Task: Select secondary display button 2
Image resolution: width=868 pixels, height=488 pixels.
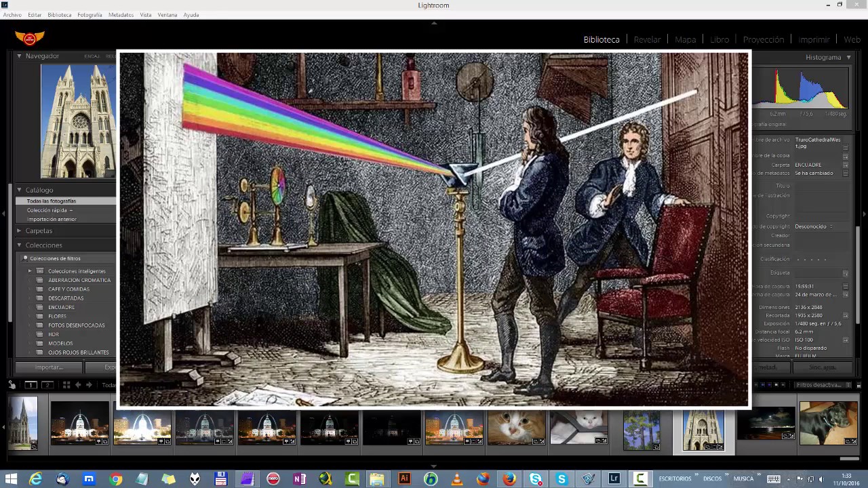Action: (x=47, y=385)
